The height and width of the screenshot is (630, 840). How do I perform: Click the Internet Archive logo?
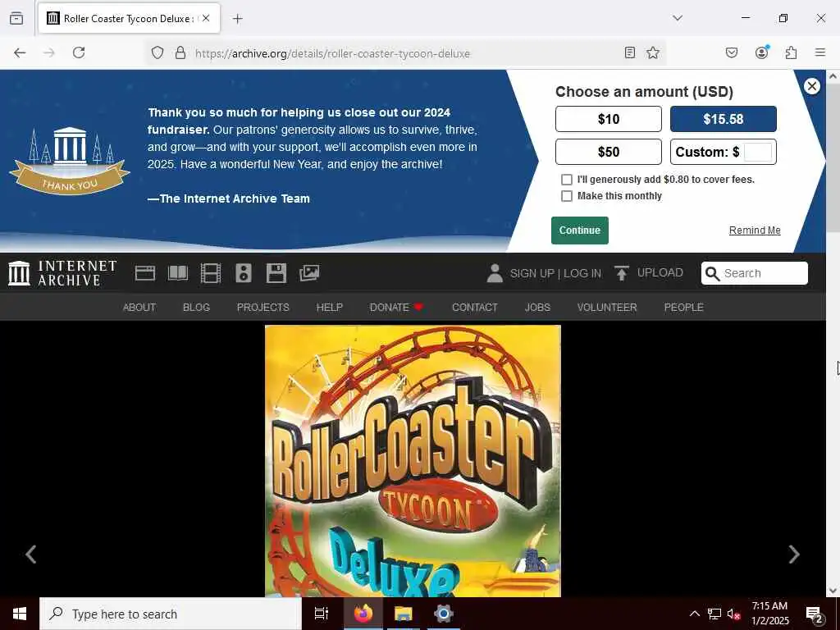(x=62, y=272)
